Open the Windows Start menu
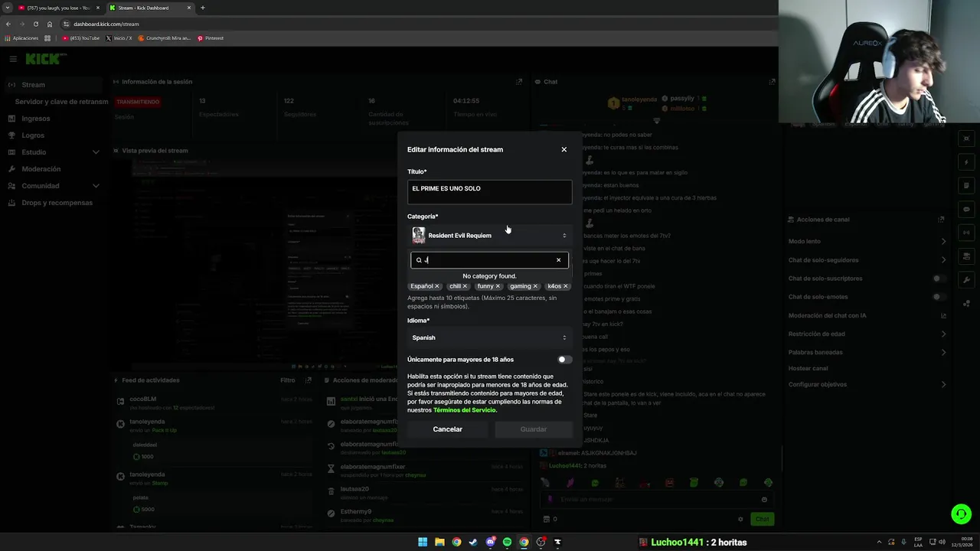 pos(423,542)
